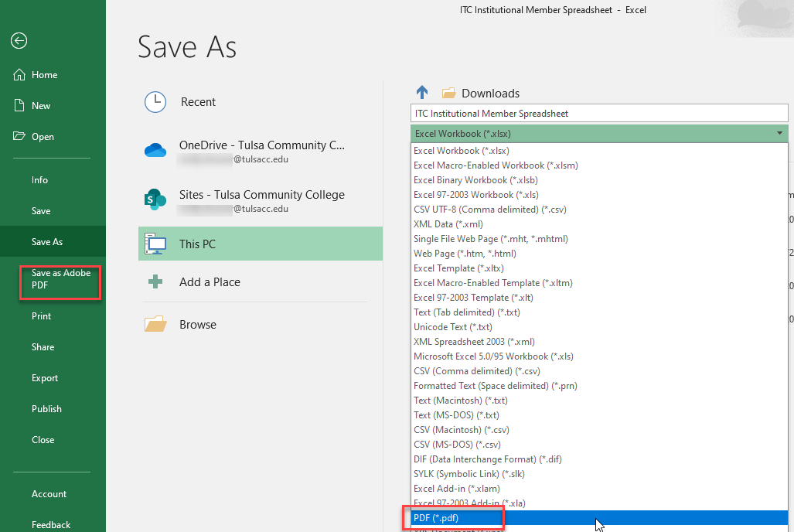
Task: Go to the Export section
Action: (x=45, y=377)
